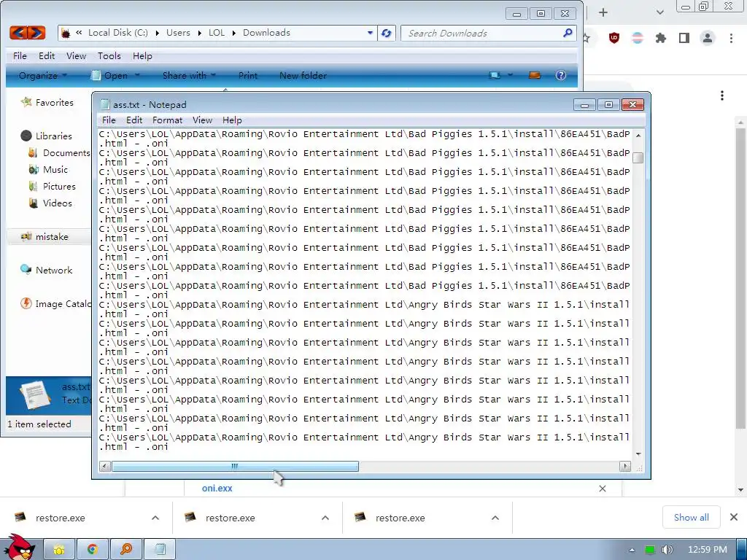The width and height of the screenshot is (747, 560).
Task: Close the Chrome downloads bar
Action: [x=734, y=517]
